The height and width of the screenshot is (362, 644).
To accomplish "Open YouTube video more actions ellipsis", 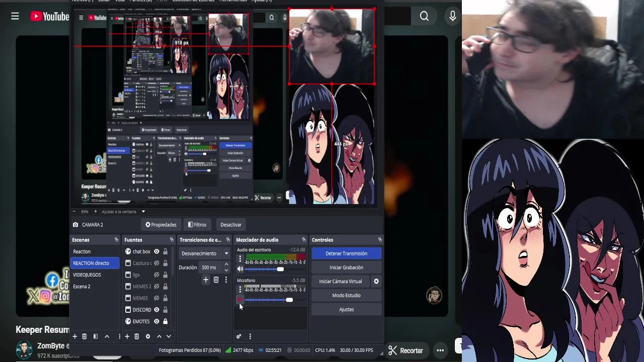I will click(440, 350).
